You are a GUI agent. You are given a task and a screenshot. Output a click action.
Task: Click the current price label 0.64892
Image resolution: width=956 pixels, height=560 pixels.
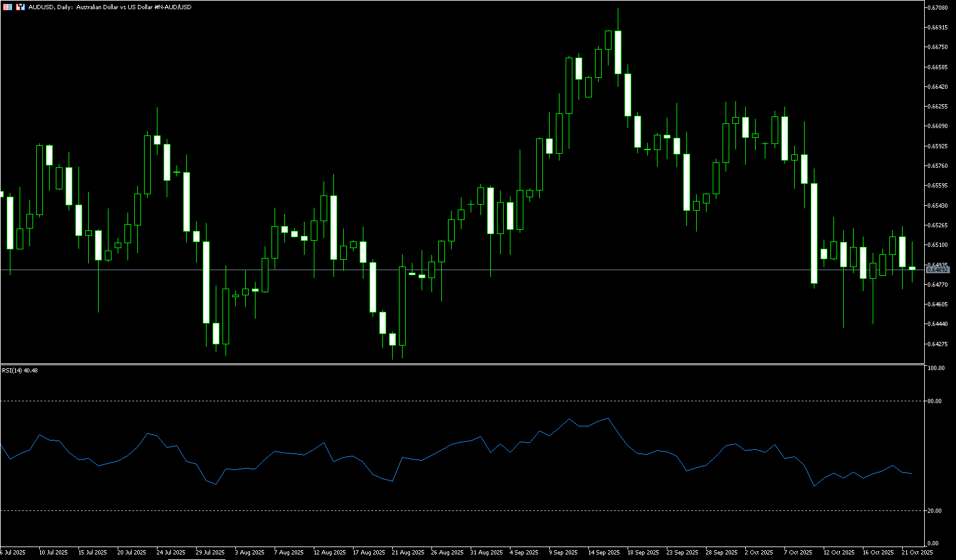click(x=937, y=270)
